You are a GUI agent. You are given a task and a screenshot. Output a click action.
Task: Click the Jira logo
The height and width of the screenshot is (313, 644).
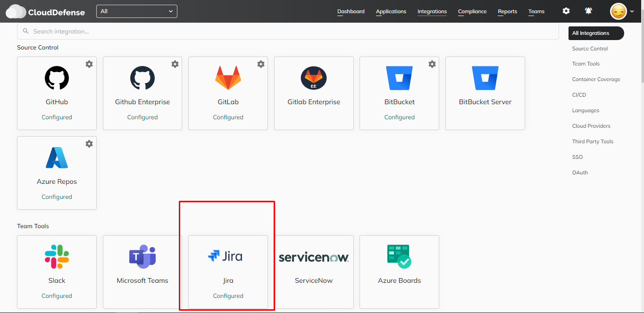point(226,256)
